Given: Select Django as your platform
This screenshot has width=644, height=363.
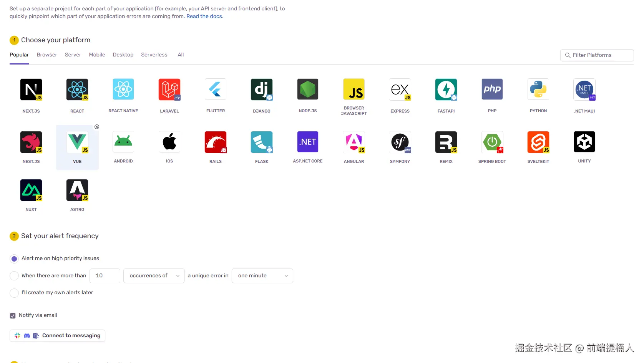Looking at the screenshot, I should 261,89.
